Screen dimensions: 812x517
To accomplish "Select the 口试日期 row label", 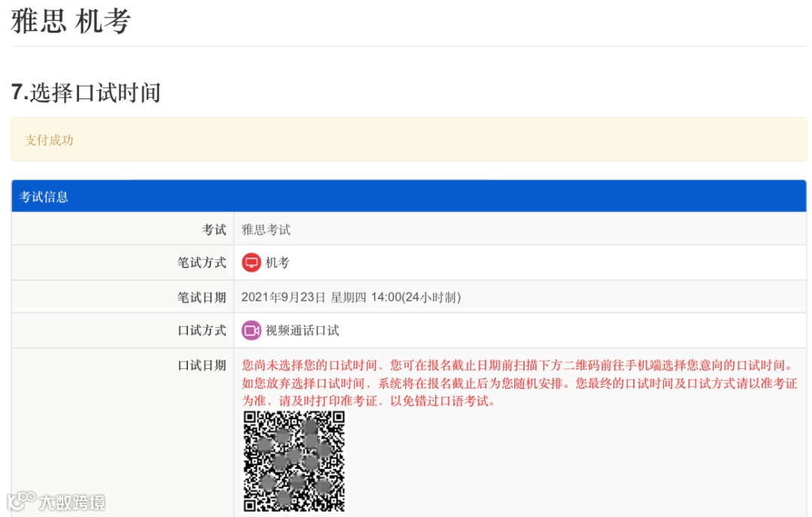I will coord(202,365).
